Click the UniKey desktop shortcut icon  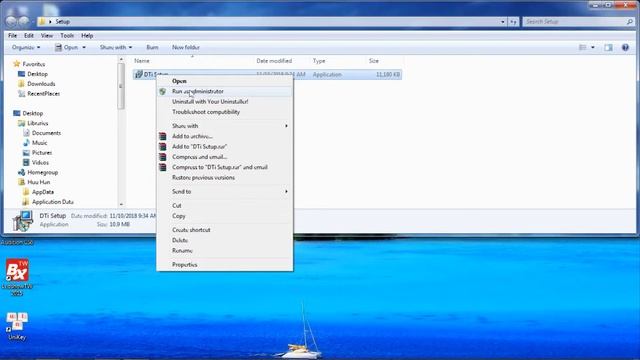tap(17, 322)
